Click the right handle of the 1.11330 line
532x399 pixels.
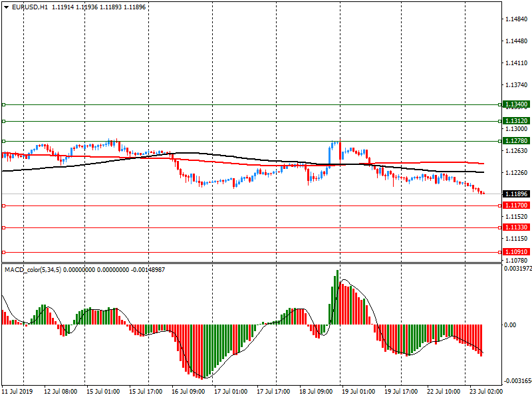tap(500, 227)
